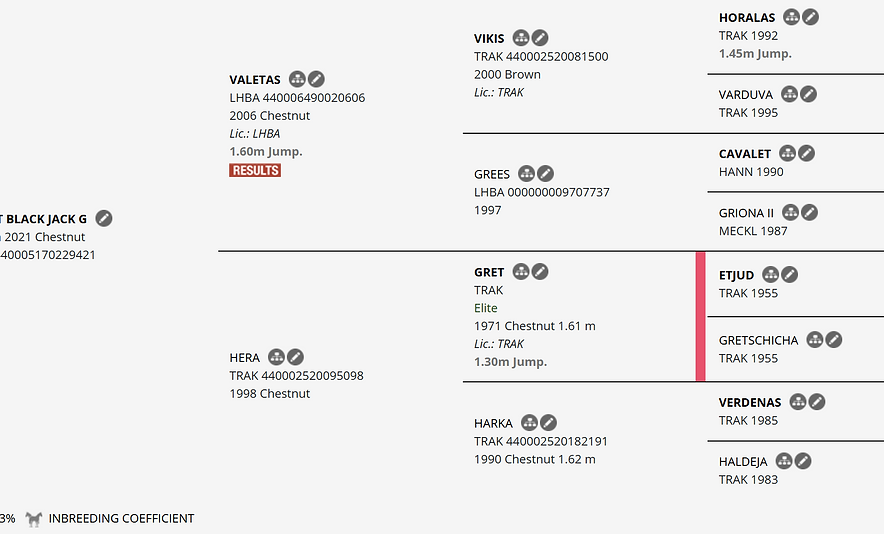The image size is (884, 534).
Task: Click the red RESULTS badge under VALETAS
Action: (255, 170)
